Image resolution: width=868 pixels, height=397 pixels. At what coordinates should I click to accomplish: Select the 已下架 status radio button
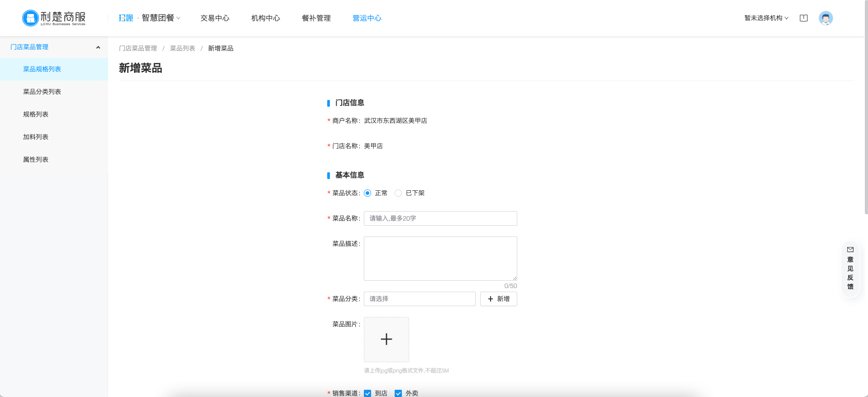(398, 193)
